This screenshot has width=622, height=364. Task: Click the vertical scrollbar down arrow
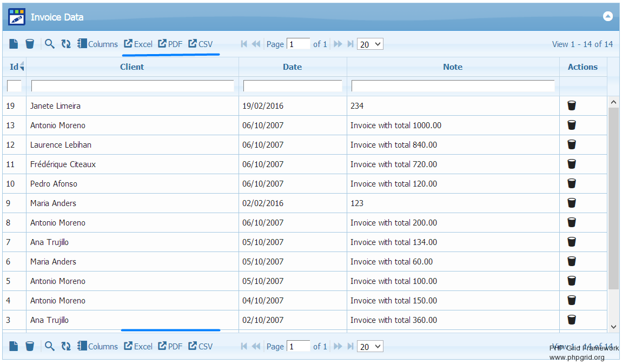(x=613, y=326)
